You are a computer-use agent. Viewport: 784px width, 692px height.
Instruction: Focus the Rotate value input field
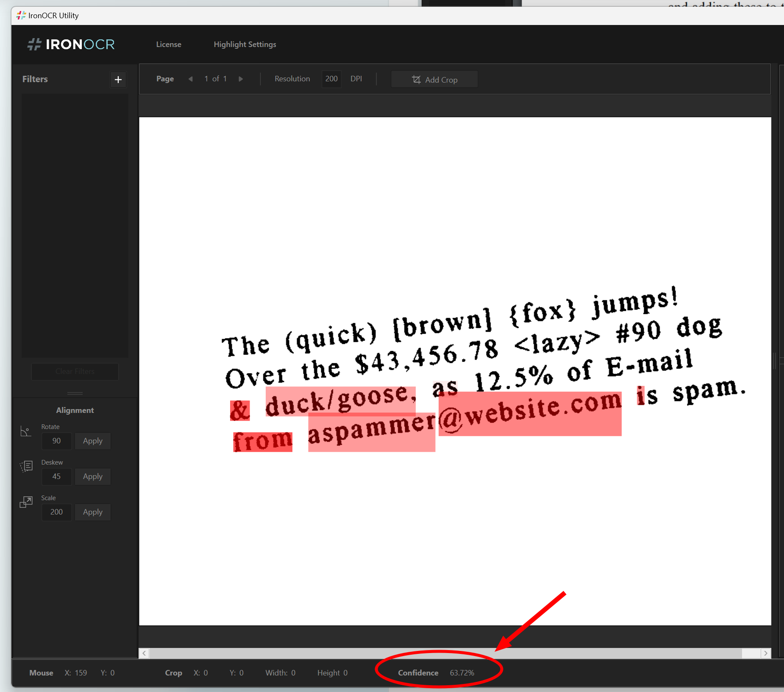click(x=57, y=441)
